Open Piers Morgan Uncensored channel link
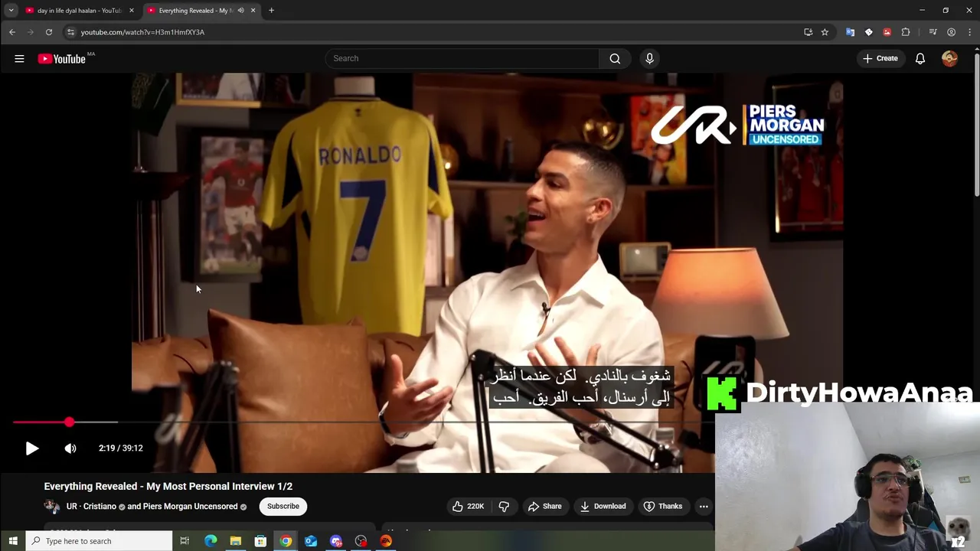Screen dimensions: 980x551 pyautogui.click(x=190, y=507)
